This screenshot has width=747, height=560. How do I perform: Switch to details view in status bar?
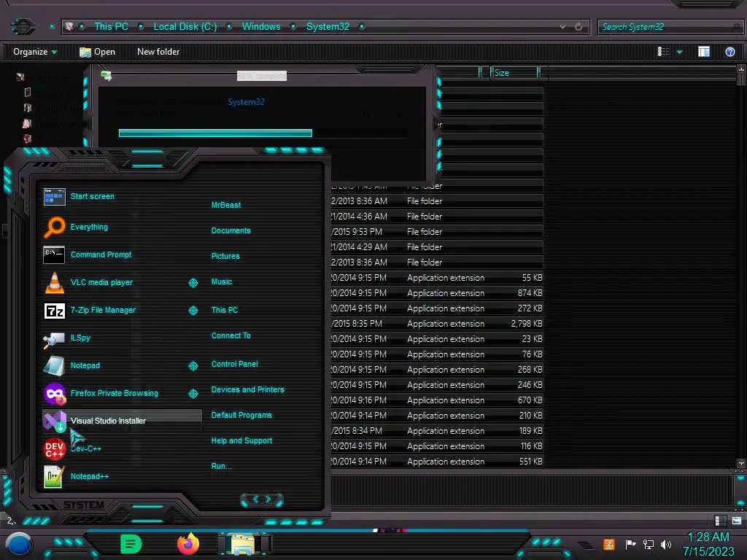pyautogui.click(x=720, y=521)
